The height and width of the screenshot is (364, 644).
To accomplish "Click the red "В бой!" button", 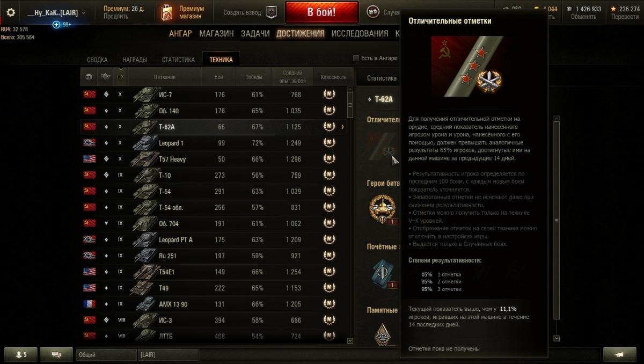I will click(x=322, y=12).
